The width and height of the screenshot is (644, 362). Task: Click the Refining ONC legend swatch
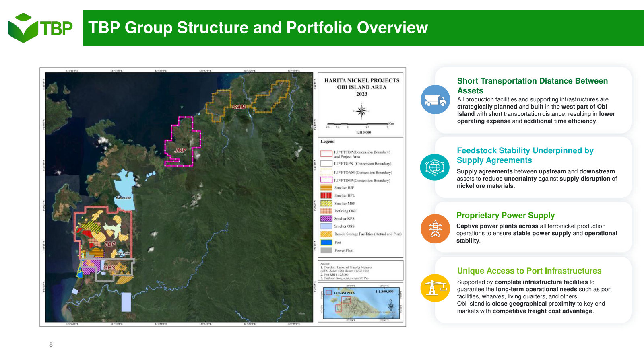tap(326, 211)
